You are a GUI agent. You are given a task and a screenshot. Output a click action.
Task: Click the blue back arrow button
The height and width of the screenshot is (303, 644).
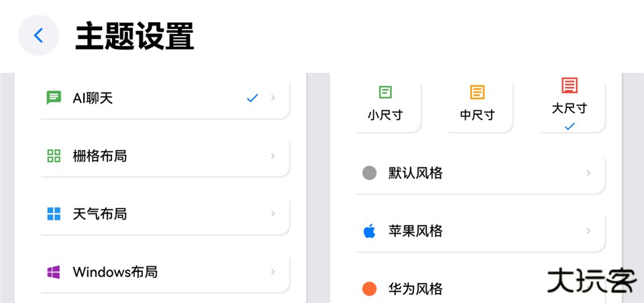pos(38,36)
